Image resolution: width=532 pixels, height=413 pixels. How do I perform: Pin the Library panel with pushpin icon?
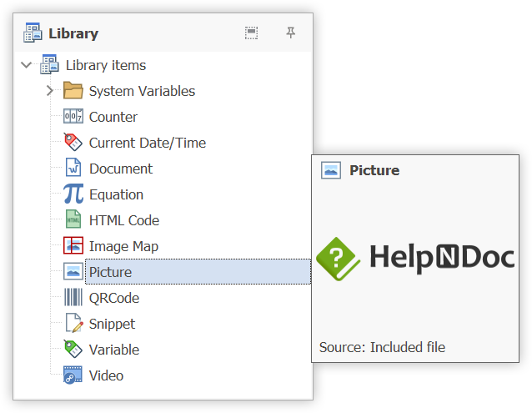pos(290,33)
